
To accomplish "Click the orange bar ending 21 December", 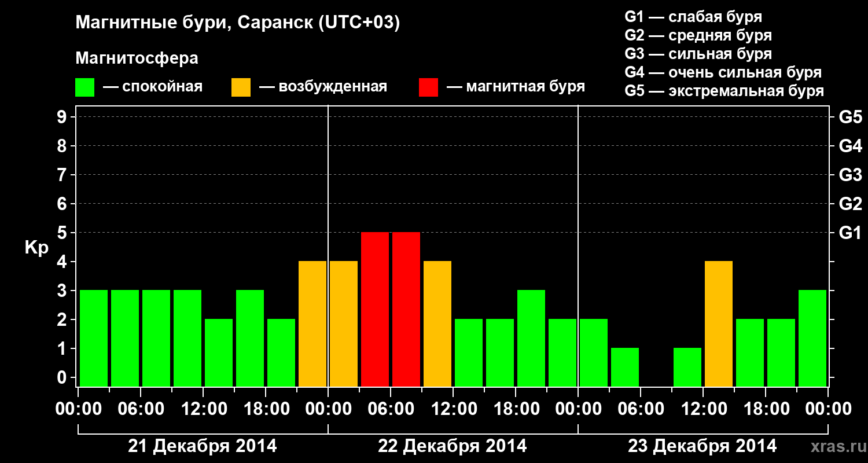I will coord(312,324).
